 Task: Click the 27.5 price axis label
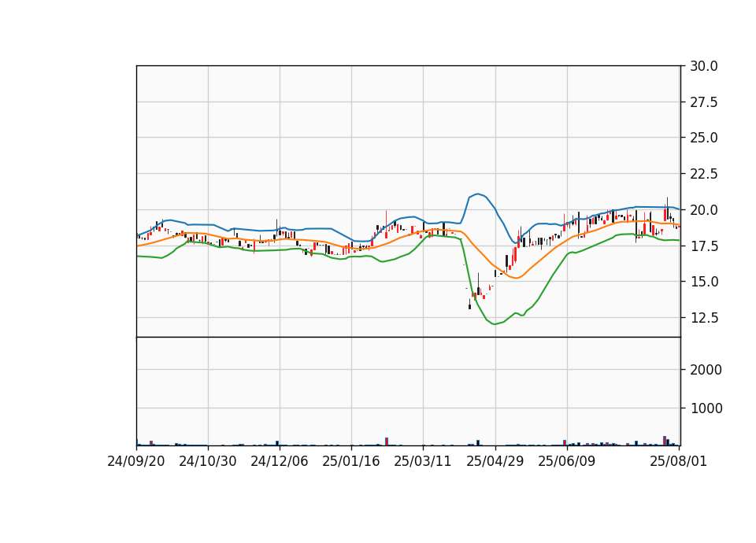tap(703, 102)
